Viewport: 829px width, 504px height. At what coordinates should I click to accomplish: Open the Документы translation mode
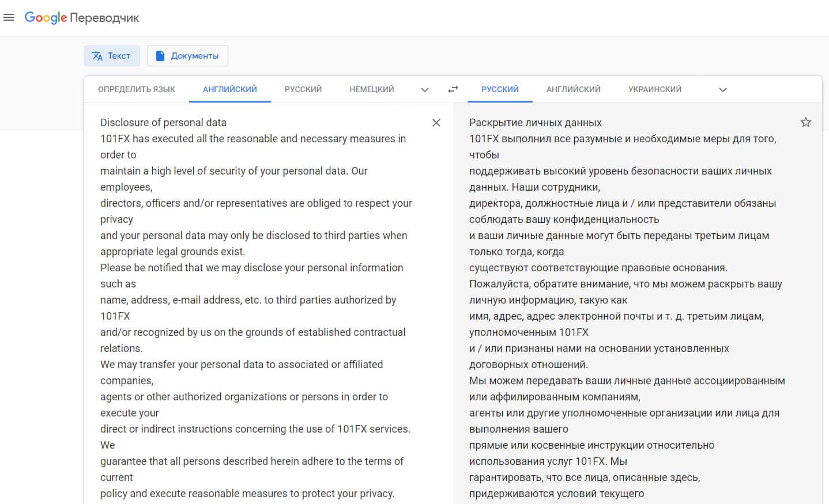pyautogui.click(x=187, y=56)
